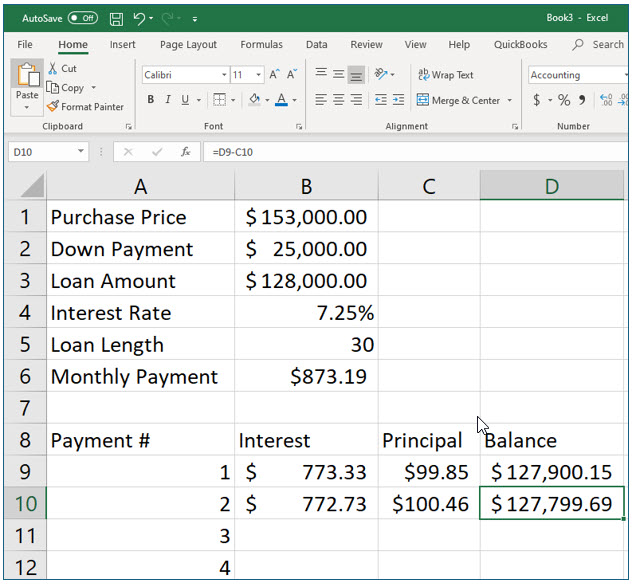Switch to the Insert tab
The height and width of the screenshot is (584, 632).
(x=123, y=44)
